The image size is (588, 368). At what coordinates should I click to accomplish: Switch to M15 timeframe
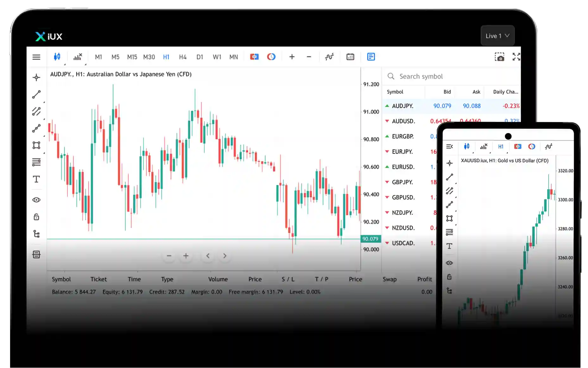pyautogui.click(x=132, y=57)
